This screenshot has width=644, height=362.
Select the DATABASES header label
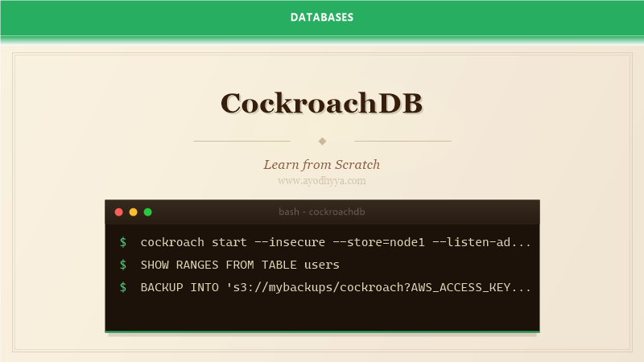(x=322, y=17)
